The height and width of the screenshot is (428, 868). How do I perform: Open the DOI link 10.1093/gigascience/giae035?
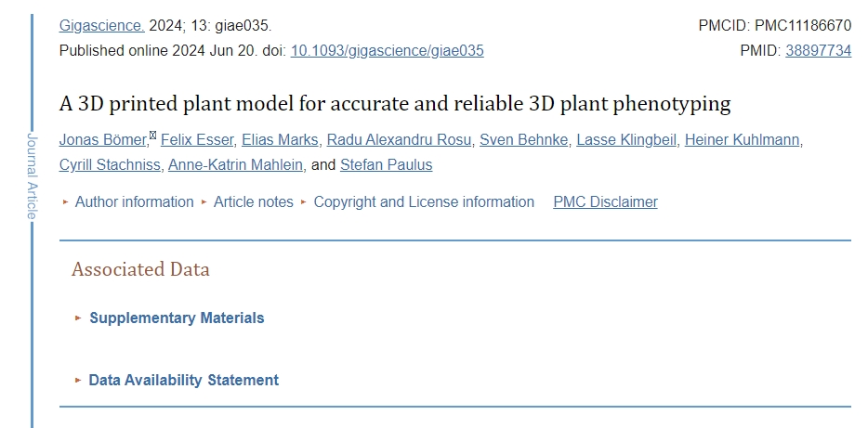387,51
